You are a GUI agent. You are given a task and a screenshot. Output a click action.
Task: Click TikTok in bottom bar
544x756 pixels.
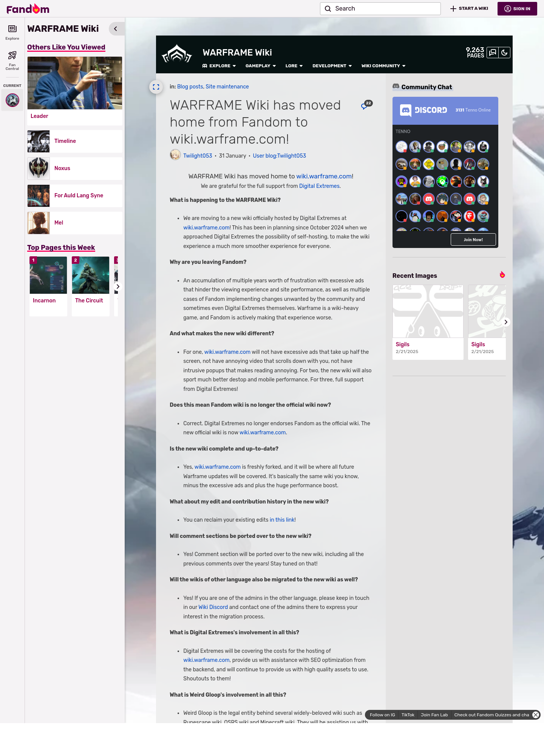[x=408, y=715]
